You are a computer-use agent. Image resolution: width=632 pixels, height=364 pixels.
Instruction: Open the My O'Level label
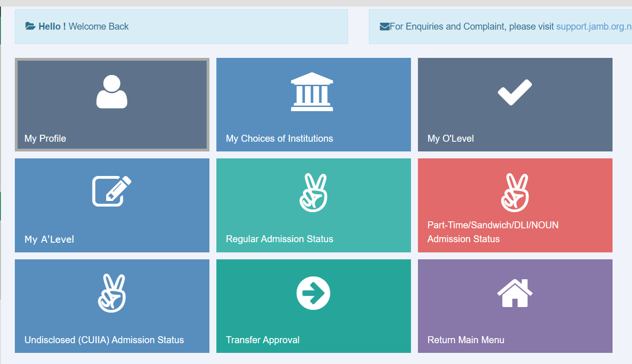pos(450,138)
